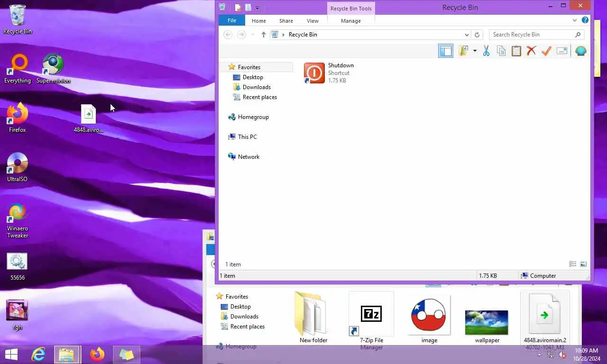
Task: Open the folder options dropdown arrow
Action: pyautogui.click(x=475, y=51)
